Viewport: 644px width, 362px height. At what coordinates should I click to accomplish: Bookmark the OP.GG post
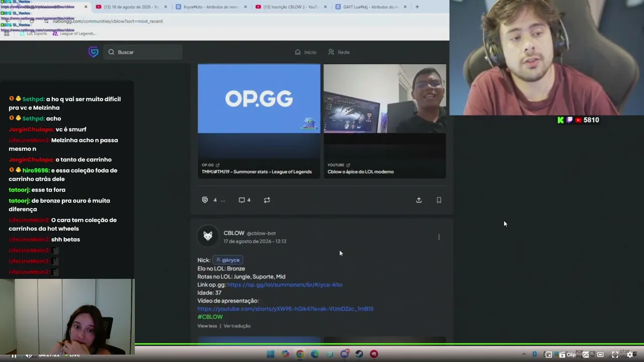click(439, 200)
